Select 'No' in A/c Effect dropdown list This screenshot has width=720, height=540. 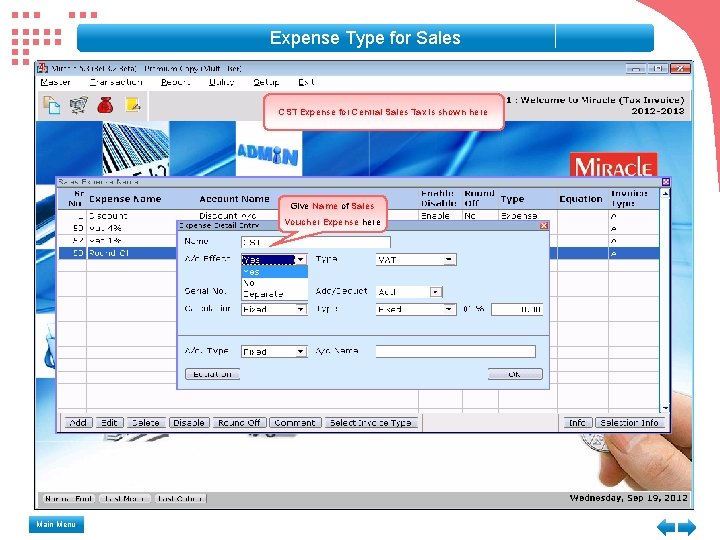click(274, 283)
